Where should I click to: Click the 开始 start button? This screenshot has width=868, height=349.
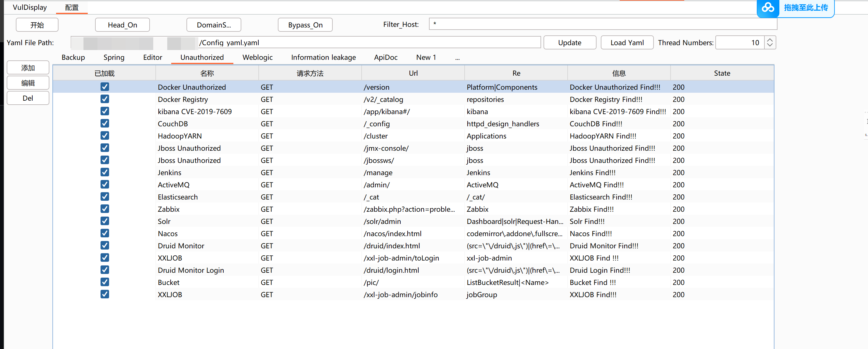click(x=37, y=25)
